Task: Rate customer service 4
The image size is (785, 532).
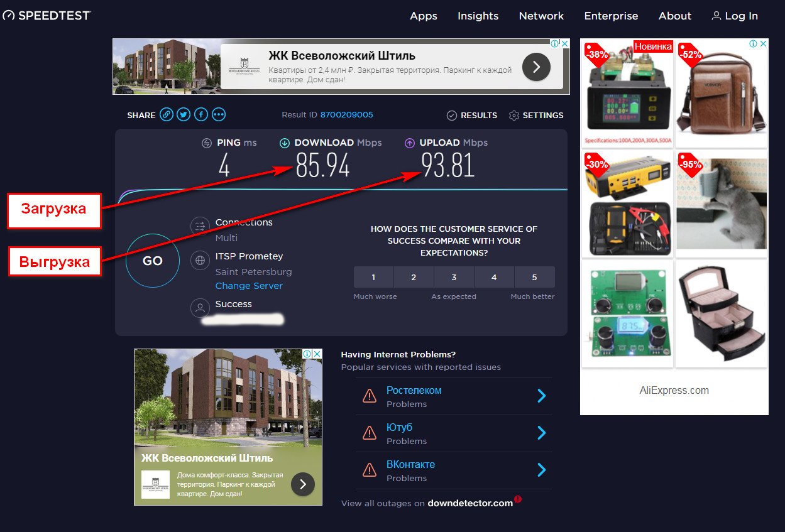Action: pos(494,277)
